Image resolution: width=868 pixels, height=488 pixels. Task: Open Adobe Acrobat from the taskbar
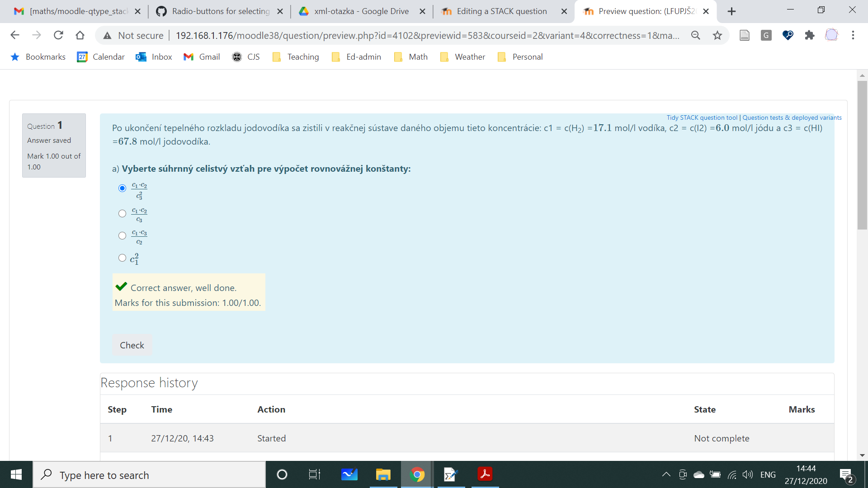(x=484, y=474)
